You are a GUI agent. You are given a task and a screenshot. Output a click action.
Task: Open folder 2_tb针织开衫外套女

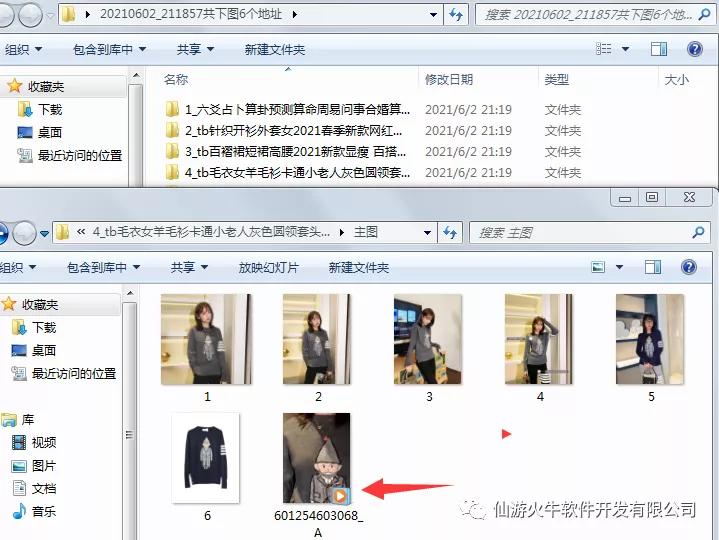click(284, 131)
